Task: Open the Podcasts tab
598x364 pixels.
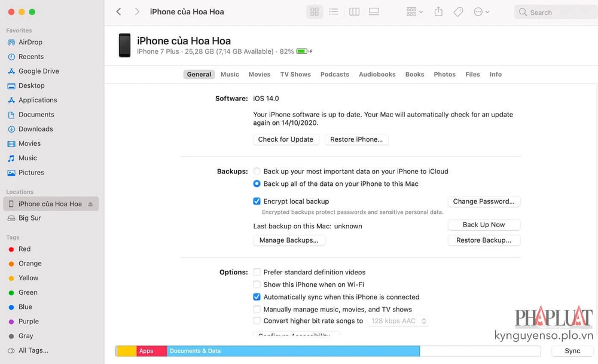Action: (334, 75)
